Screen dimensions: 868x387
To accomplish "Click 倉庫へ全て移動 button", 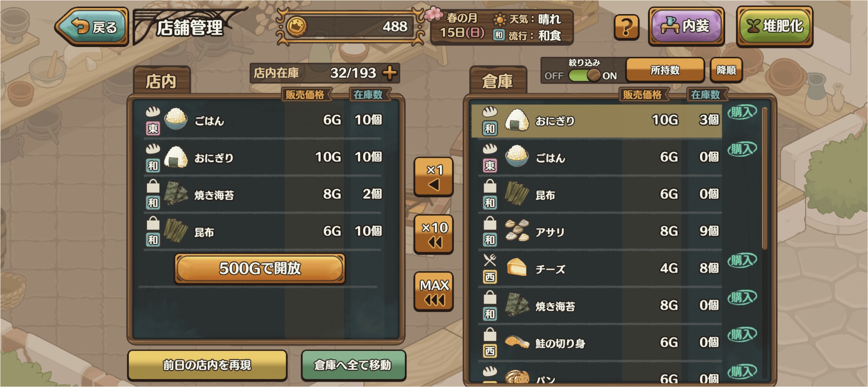I will (x=353, y=365).
